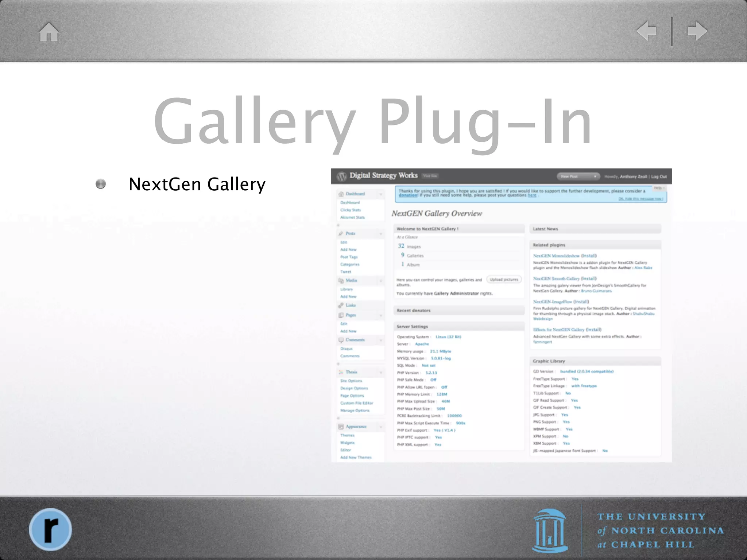
Task: Click the '9 Galleries' count
Action: [412, 256]
